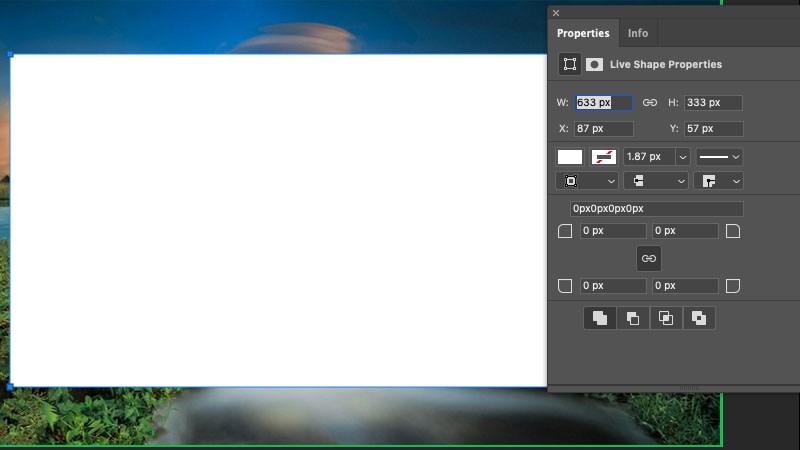Open the stroke line cap dropdown
The image size is (800, 450).
point(655,181)
